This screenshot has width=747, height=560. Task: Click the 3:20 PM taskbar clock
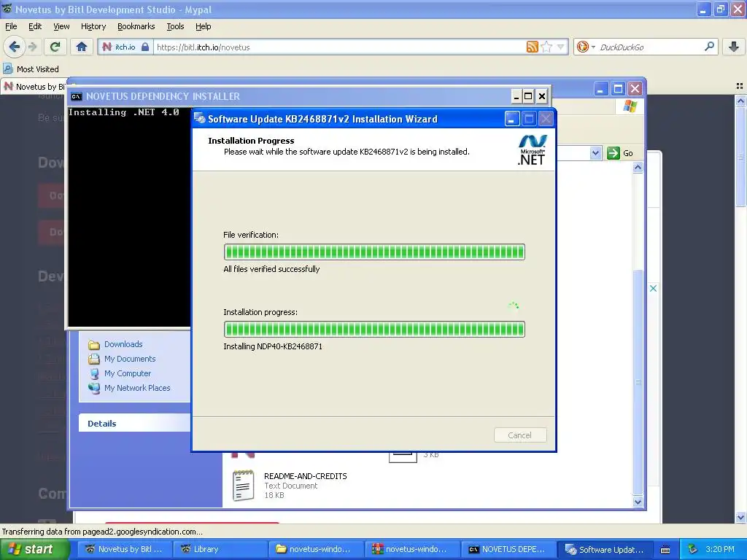[x=720, y=549]
